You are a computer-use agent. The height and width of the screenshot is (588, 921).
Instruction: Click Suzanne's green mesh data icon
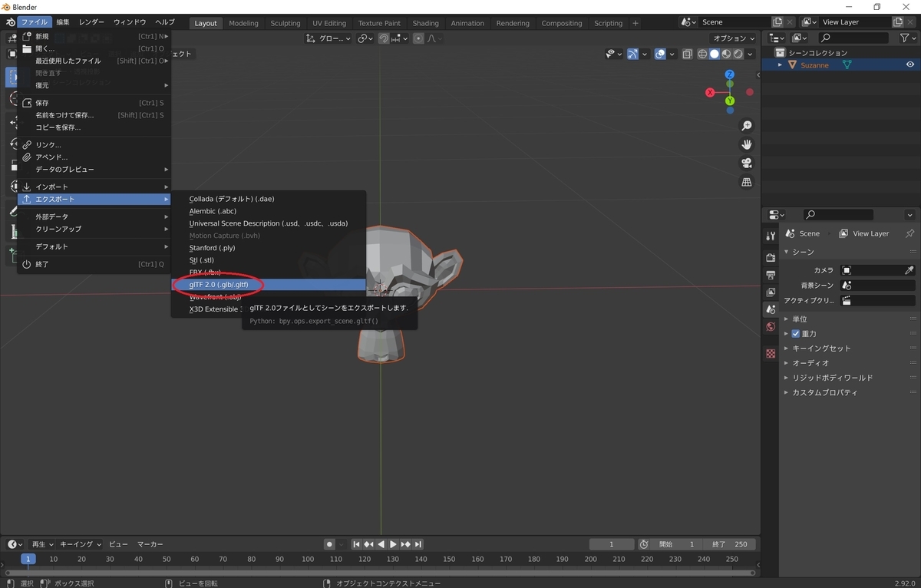pos(847,65)
